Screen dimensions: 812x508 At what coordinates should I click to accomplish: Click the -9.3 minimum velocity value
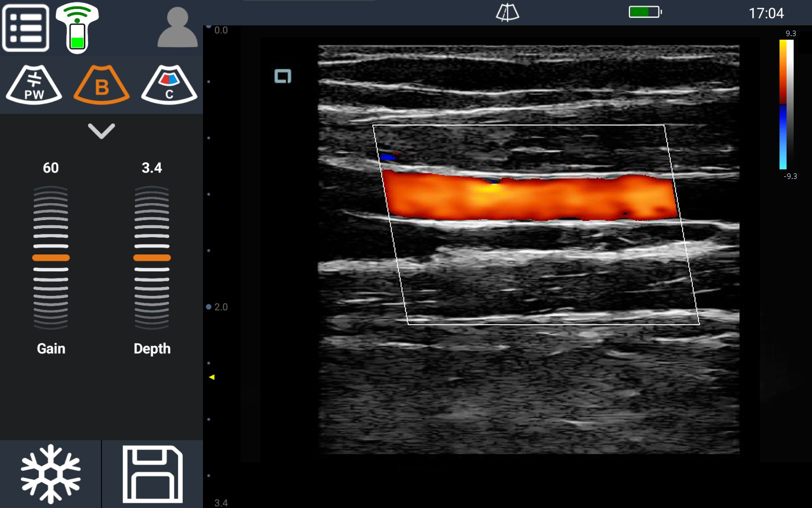pyautogui.click(x=790, y=176)
